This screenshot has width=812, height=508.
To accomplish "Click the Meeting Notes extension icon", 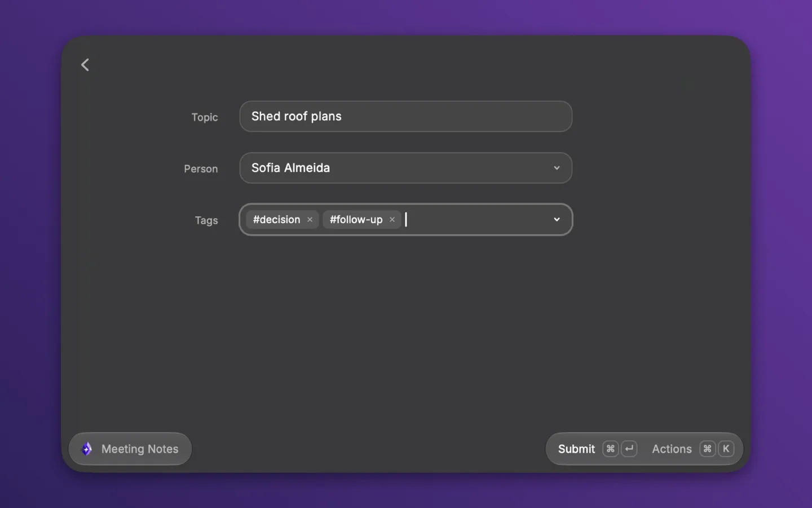I will (x=87, y=449).
